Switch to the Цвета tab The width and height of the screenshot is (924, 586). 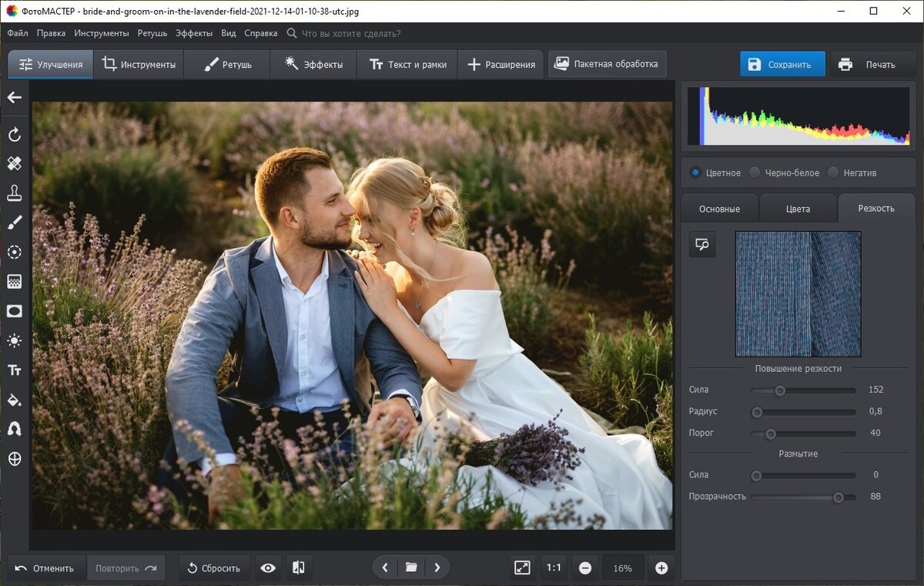pos(798,209)
